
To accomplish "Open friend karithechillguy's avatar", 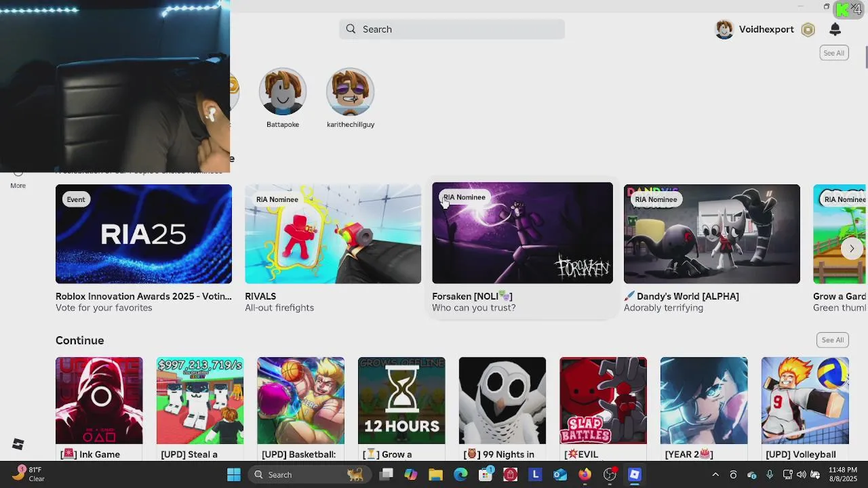I will [351, 91].
